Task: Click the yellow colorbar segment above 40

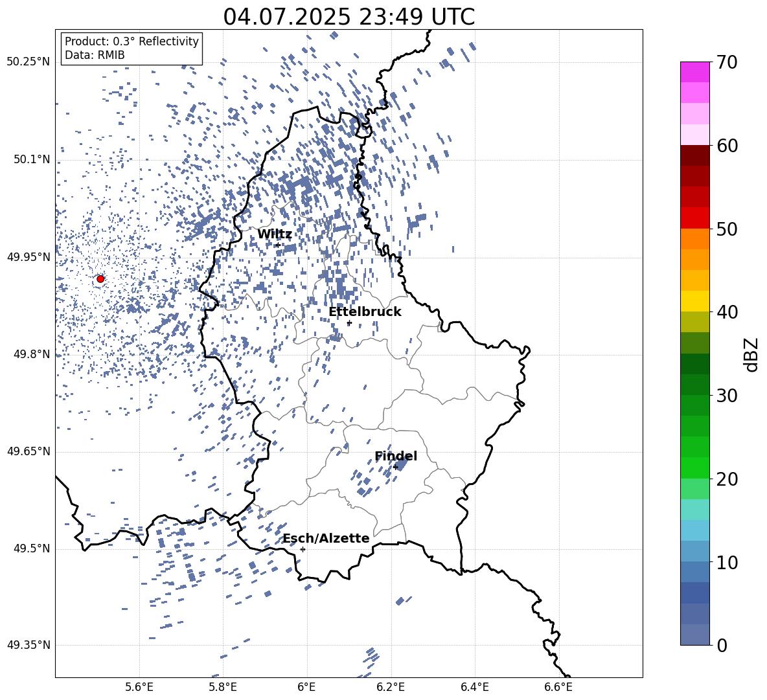Action: tap(695, 301)
